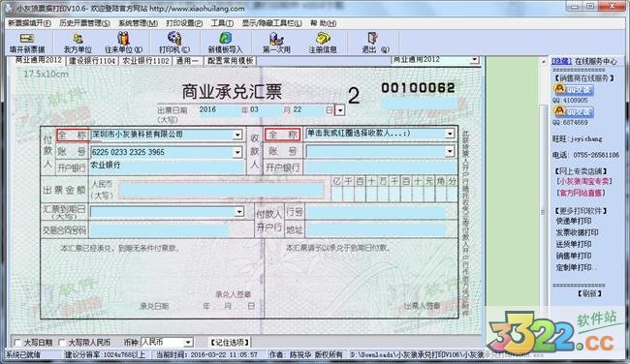630x364 pixels.
Task: Click the 记住选项 button
Action: (x=231, y=343)
